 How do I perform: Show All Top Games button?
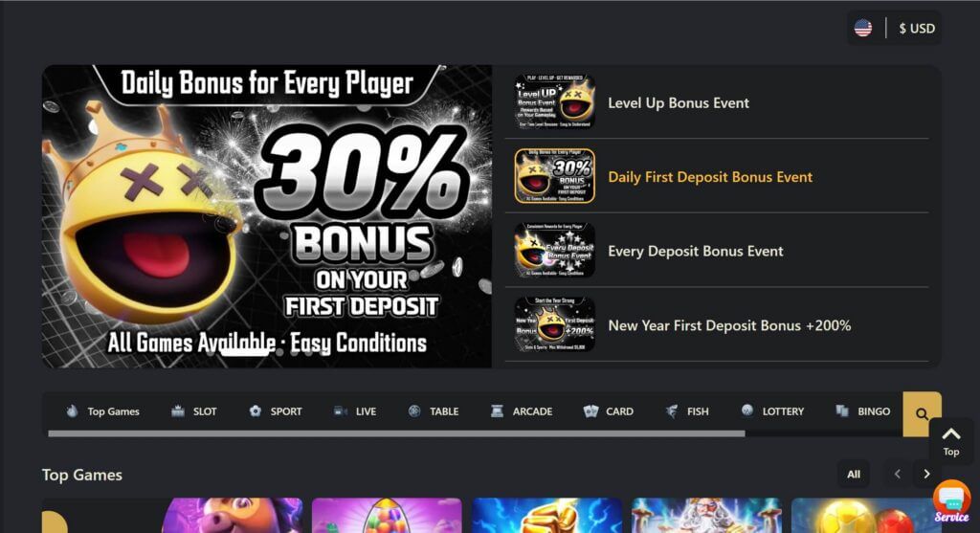854,475
